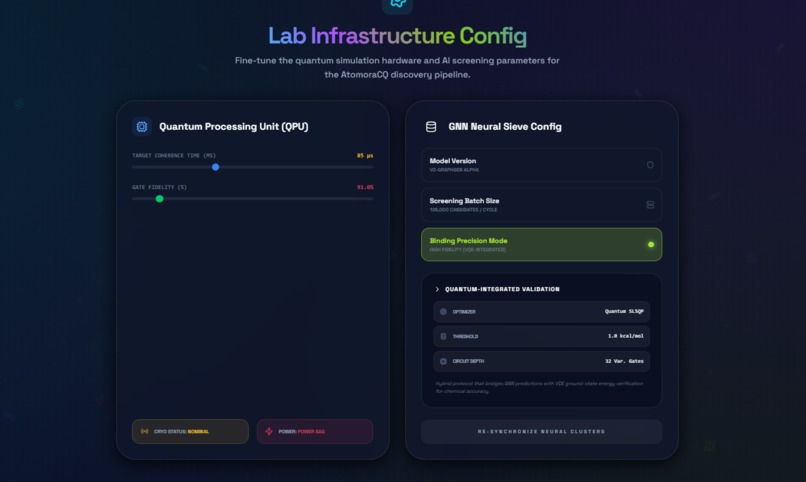Image resolution: width=806 pixels, height=482 pixels.
Task: Click Re-Synchronize Neural Clusters button
Action: click(x=541, y=432)
